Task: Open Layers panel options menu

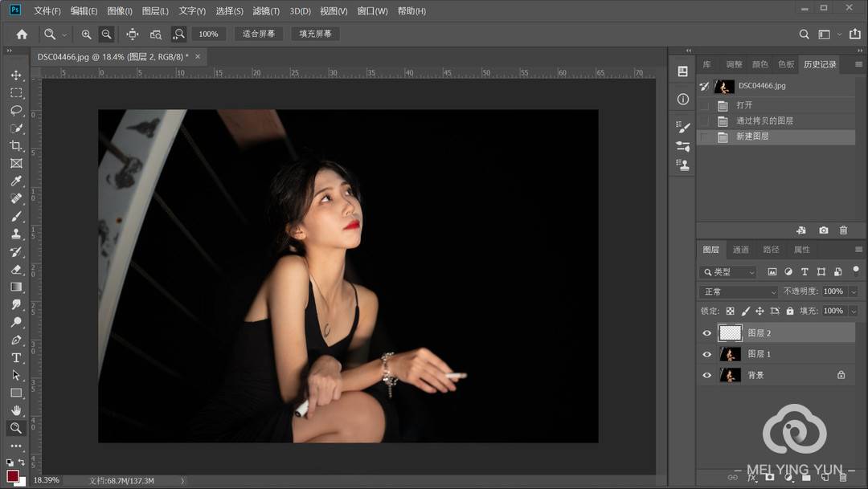Action: point(858,250)
